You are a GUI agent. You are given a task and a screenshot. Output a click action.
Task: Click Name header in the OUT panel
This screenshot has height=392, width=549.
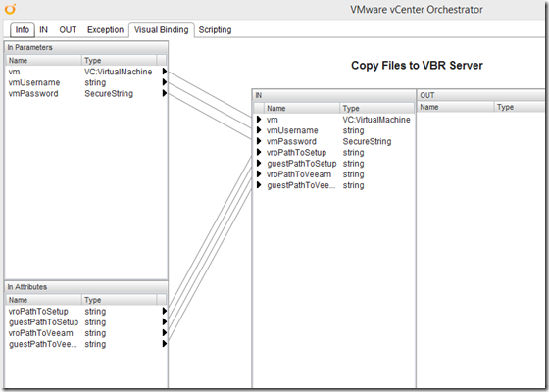(x=455, y=107)
